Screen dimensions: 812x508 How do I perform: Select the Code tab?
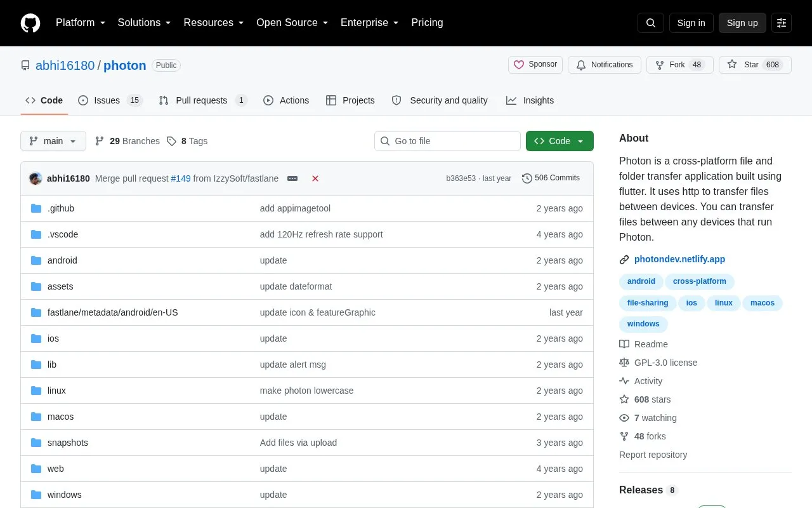click(44, 100)
